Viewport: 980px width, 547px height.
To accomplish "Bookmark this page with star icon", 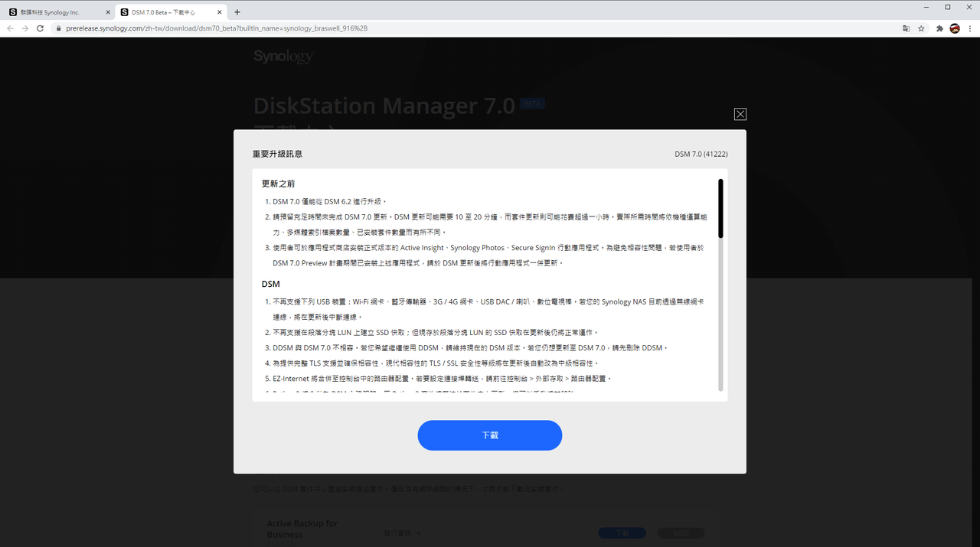I will (x=921, y=28).
